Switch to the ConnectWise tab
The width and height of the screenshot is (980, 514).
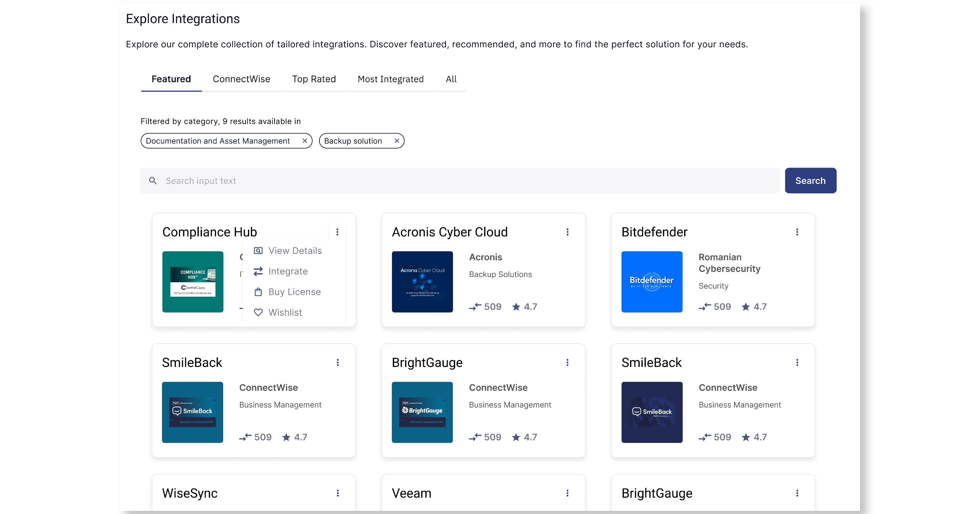242,79
